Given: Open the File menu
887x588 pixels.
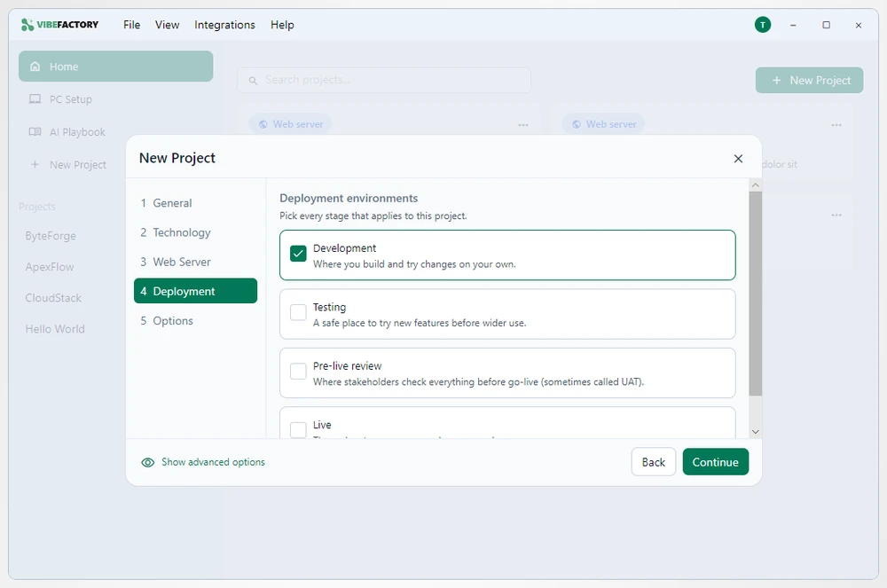Looking at the screenshot, I should click(x=132, y=25).
